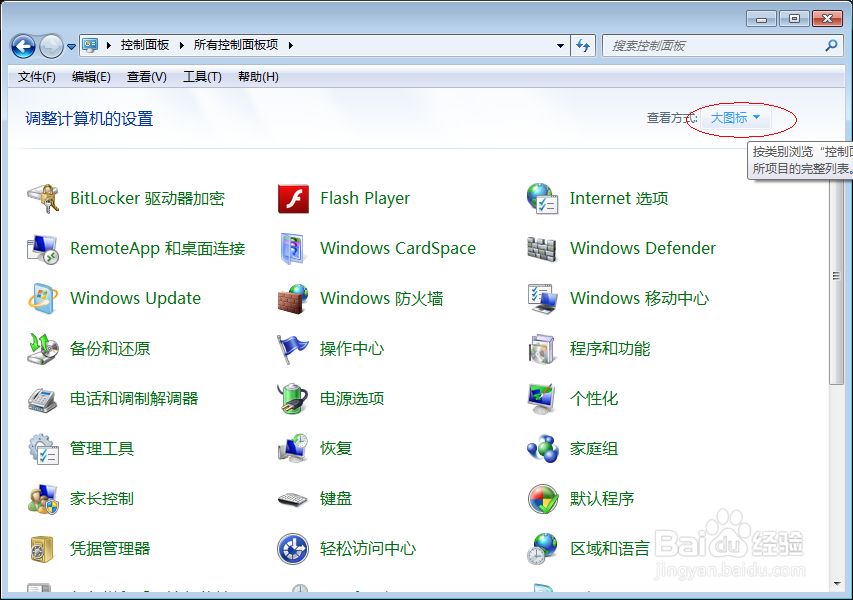This screenshot has height=600, width=853.
Task: Expand the arrow after 控制面板 in breadcrumb
Action: [182, 46]
